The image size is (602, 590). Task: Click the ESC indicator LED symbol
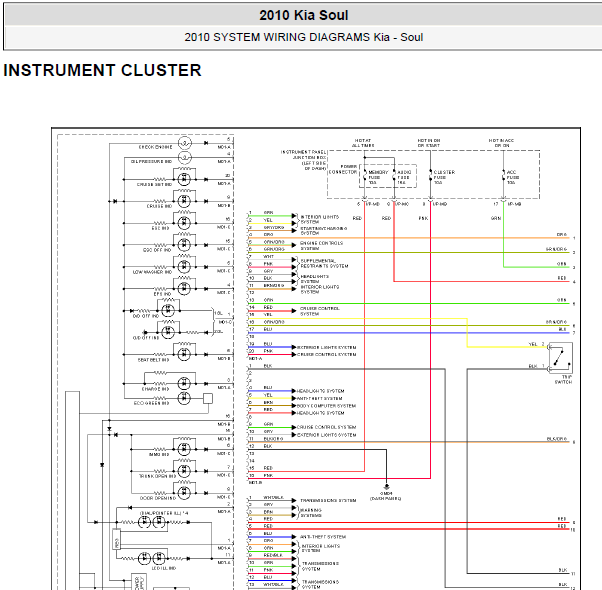184,223
